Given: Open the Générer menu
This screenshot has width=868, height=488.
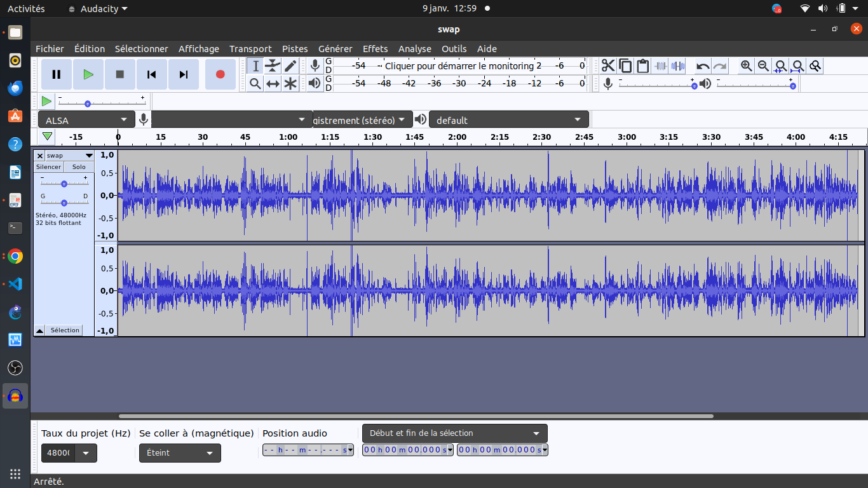Looking at the screenshot, I should tap(336, 49).
